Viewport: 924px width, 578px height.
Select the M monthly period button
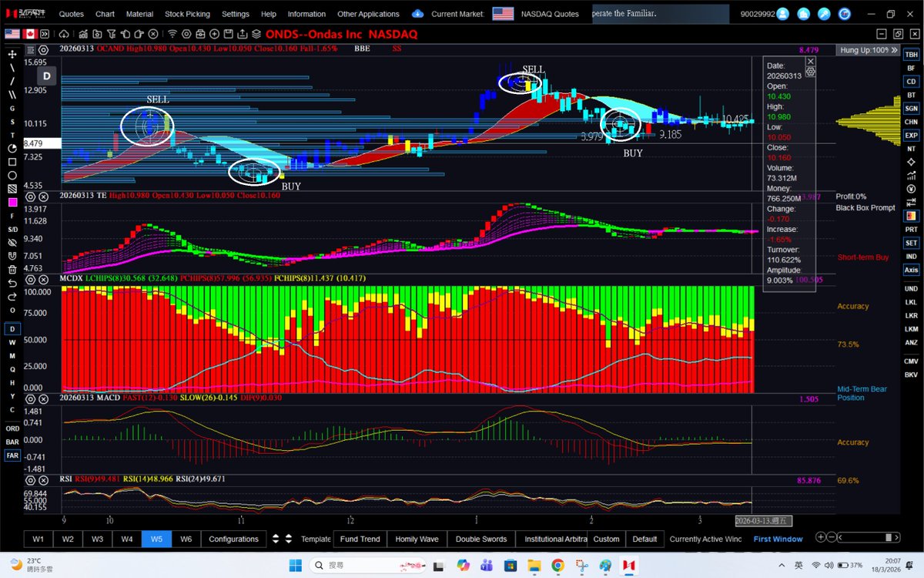pos(12,355)
